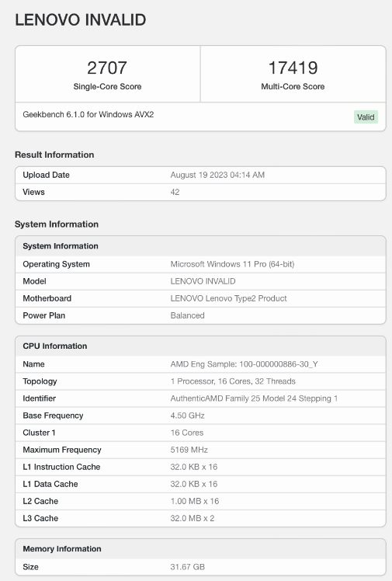Click the Identifier label
392x581 pixels.
coord(40,398)
